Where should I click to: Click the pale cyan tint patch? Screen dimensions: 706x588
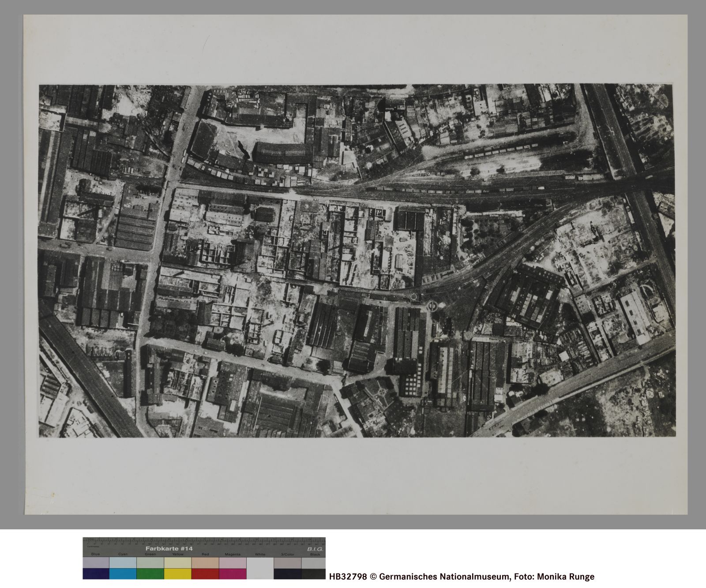(123, 562)
